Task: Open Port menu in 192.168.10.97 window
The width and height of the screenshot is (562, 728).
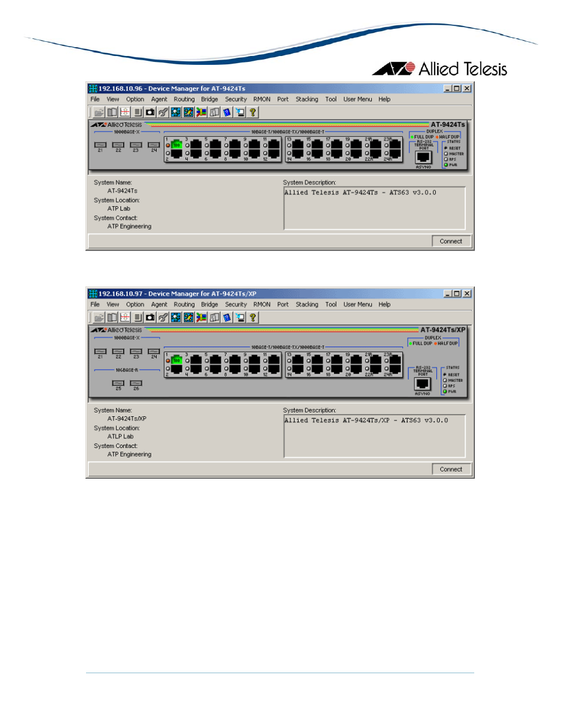Action: click(283, 305)
